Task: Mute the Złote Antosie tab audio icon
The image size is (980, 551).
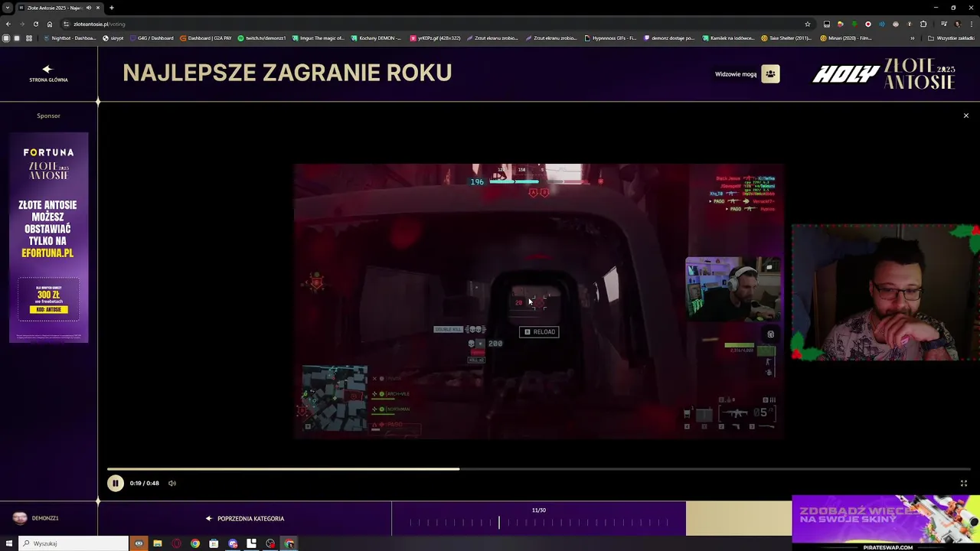Action: 89,8
